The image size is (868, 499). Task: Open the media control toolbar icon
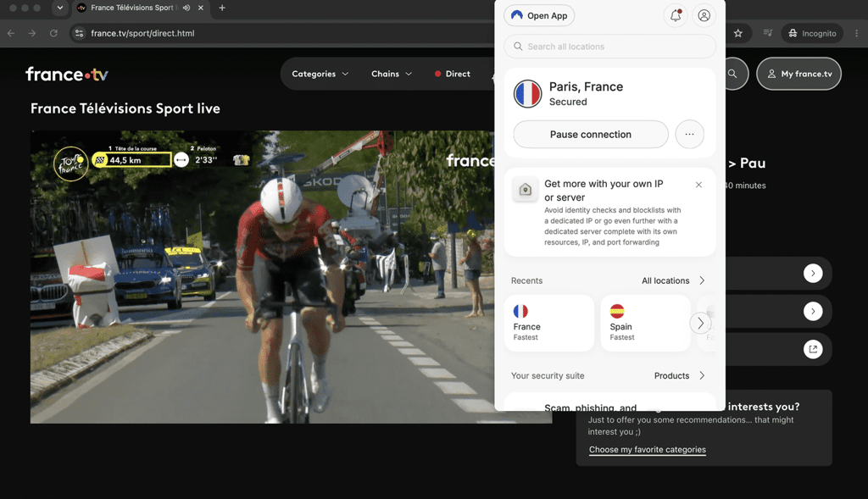[x=767, y=33]
